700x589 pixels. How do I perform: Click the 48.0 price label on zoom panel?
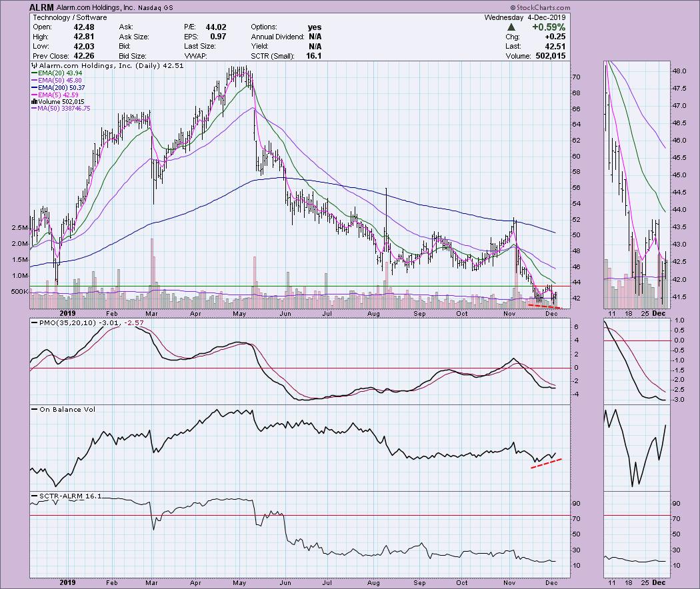(x=679, y=71)
